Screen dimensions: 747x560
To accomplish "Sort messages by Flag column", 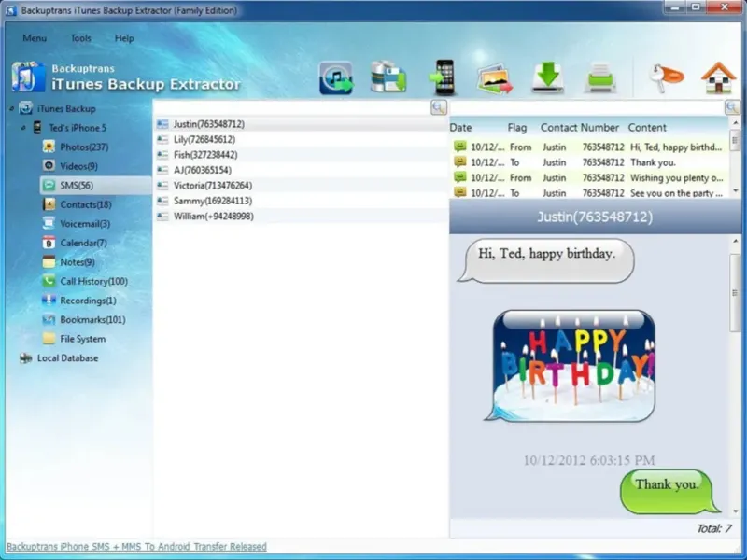I will [x=517, y=128].
